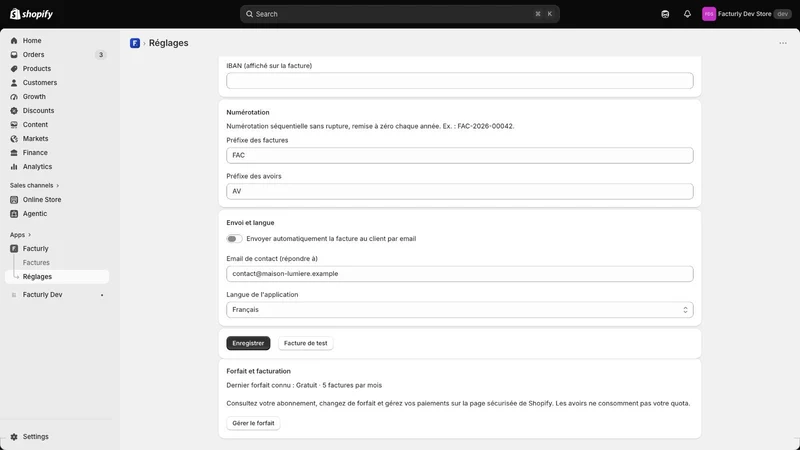Toggle automatic invoice email sending
The image size is (800, 450).
click(234, 239)
